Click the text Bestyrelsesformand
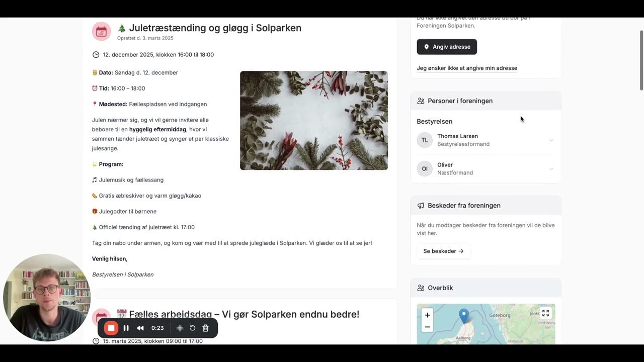The height and width of the screenshot is (362, 644). (x=463, y=144)
